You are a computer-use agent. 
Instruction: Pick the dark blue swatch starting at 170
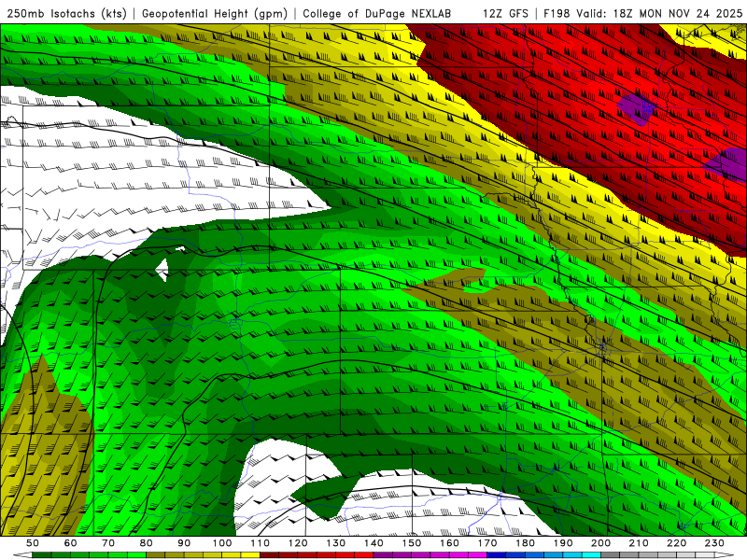pyautogui.click(x=497, y=554)
